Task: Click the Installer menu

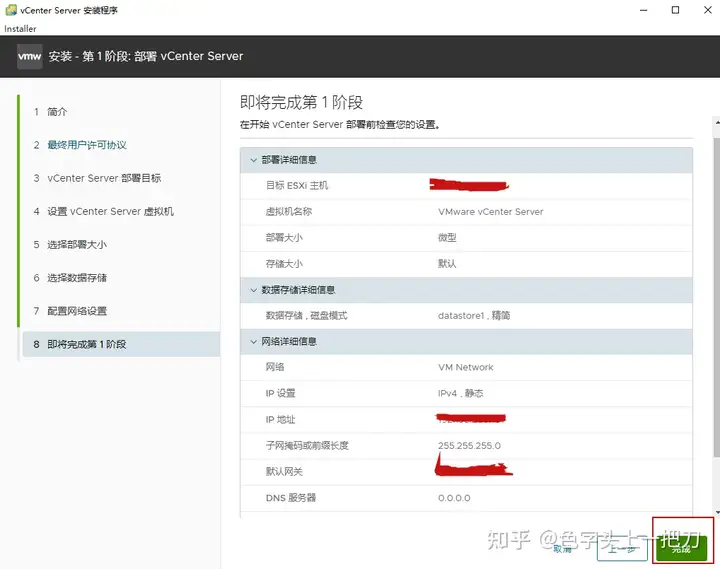Action: coord(20,28)
